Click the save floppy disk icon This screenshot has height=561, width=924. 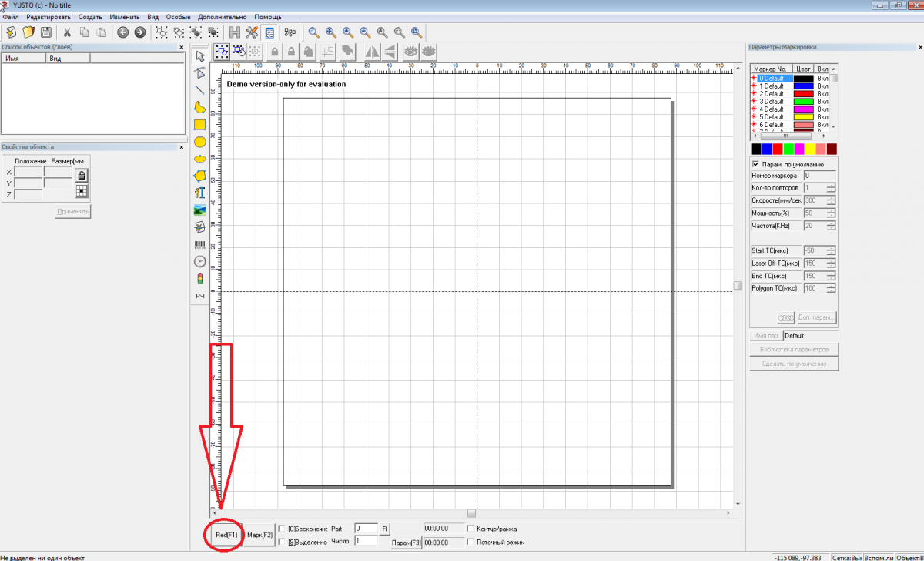click(x=46, y=32)
